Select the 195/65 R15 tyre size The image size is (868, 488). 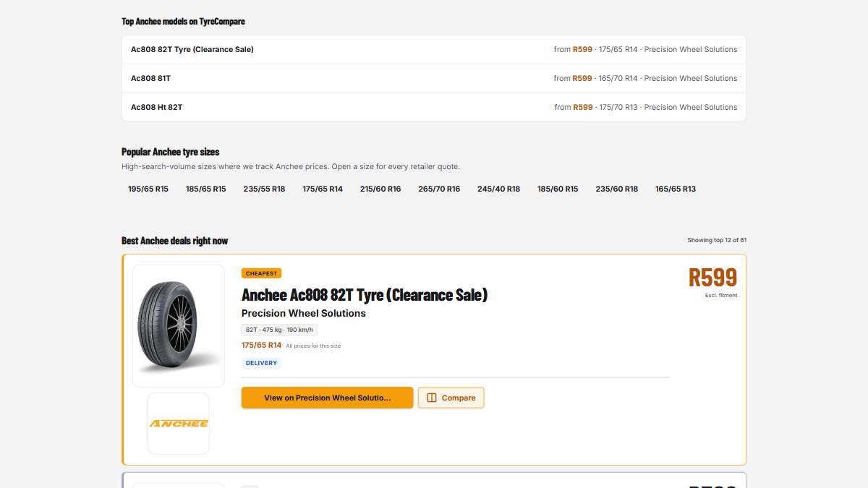tap(148, 189)
